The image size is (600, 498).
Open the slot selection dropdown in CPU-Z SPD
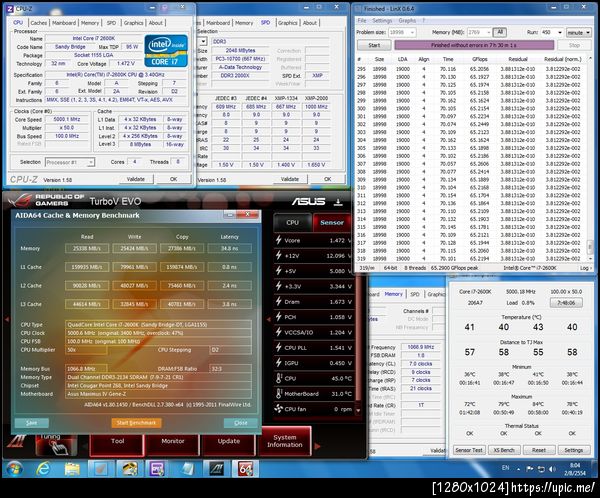pos(203,41)
